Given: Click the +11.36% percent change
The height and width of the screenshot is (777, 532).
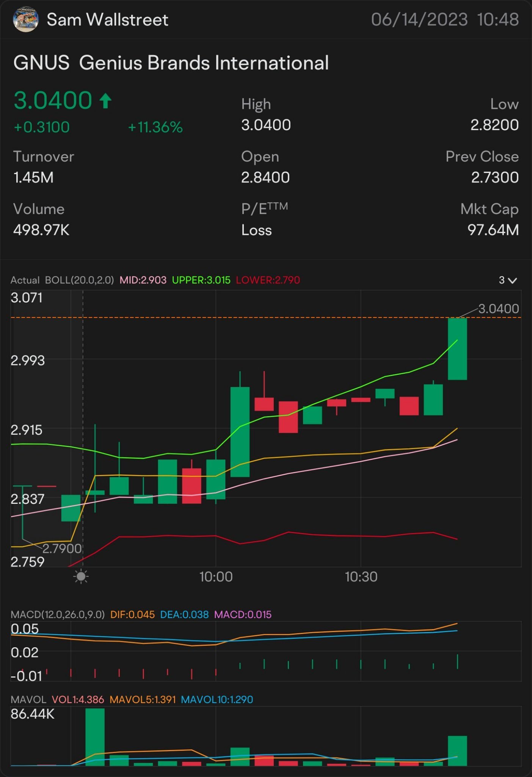Looking at the screenshot, I should (155, 127).
